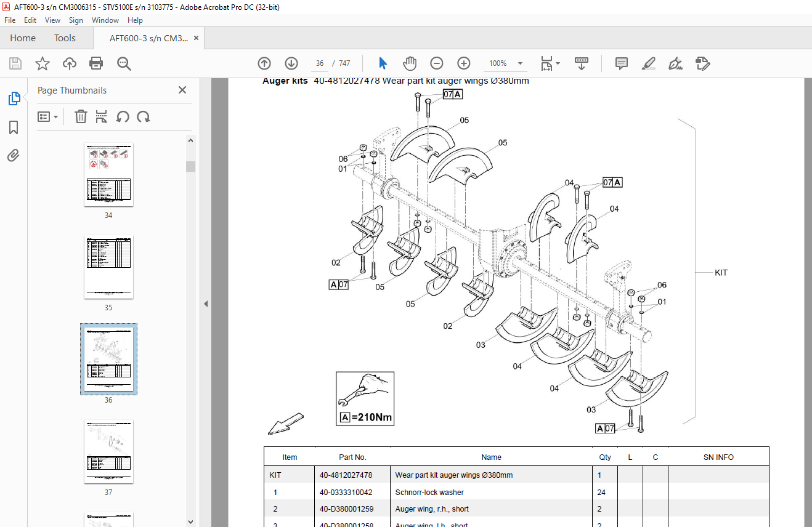Click the page number field showing 36
This screenshot has height=527, width=812.
320,63
